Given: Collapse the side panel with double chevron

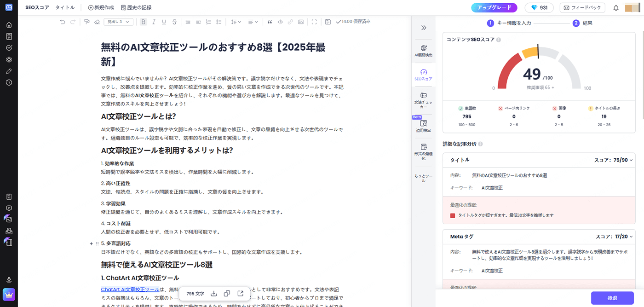Looking at the screenshot, I should [424, 28].
